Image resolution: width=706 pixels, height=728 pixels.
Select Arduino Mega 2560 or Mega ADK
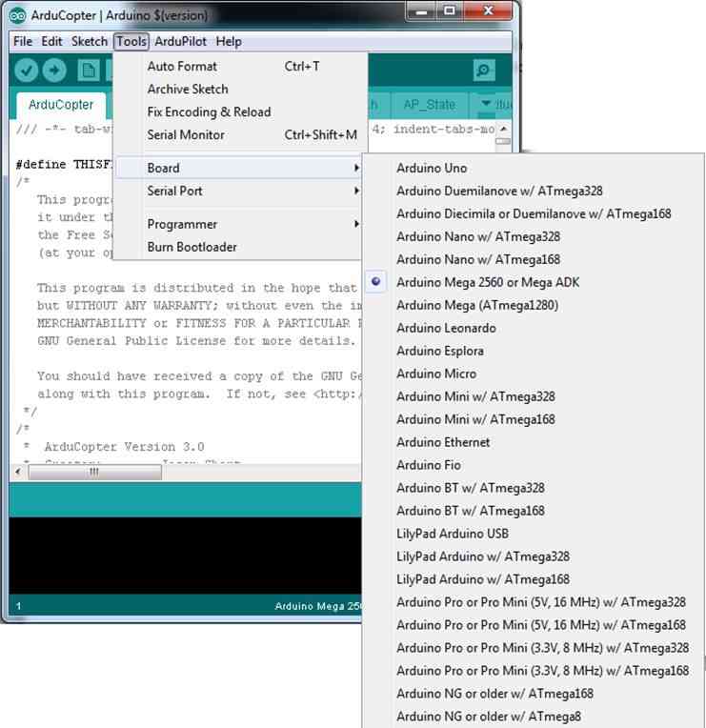(488, 282)
